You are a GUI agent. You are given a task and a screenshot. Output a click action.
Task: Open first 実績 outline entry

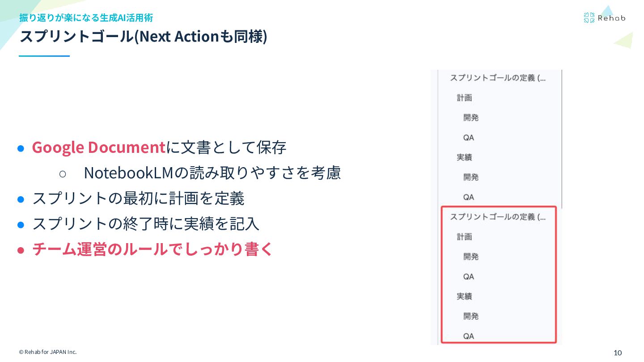464,157
